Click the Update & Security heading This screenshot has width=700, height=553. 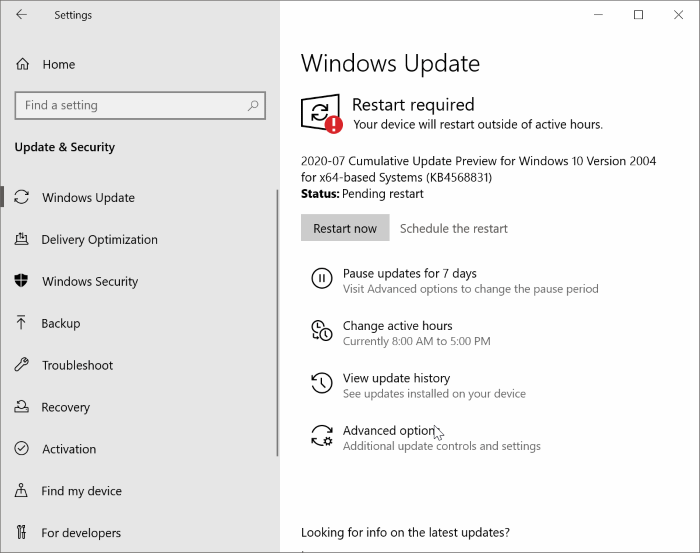pos(65,147)
